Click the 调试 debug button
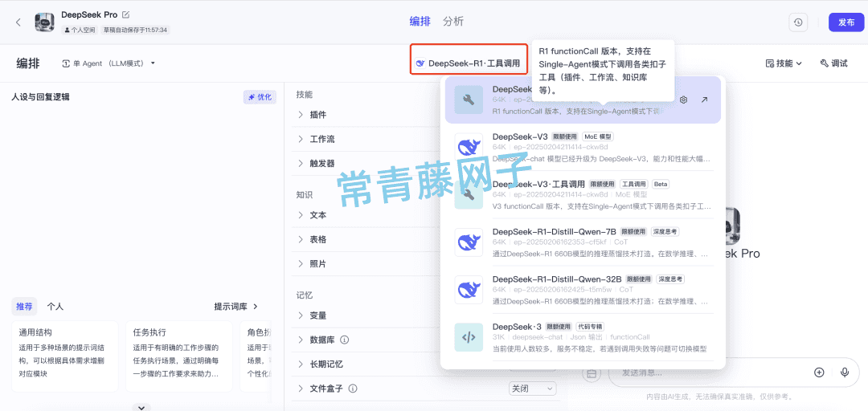 click(x=833, y=63)
